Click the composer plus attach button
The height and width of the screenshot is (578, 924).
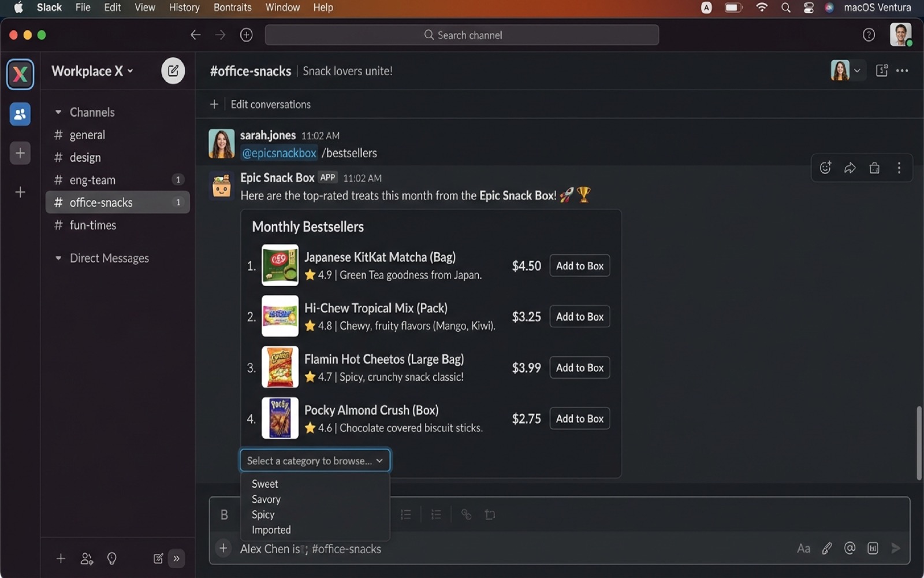point(223,548)
